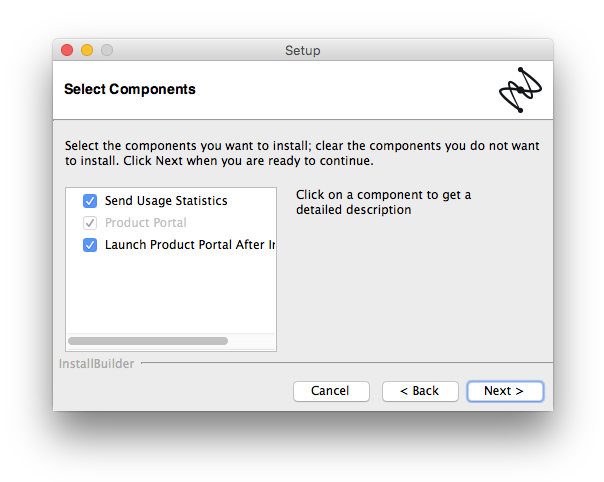Go back with the < Back button

click(x=420, y=391)
